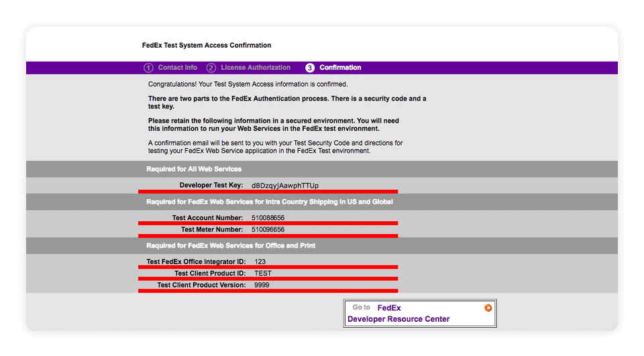The image size is (644, 356).
Task: Click the Test Client Product ID label
Action: (x=210, y=273)
